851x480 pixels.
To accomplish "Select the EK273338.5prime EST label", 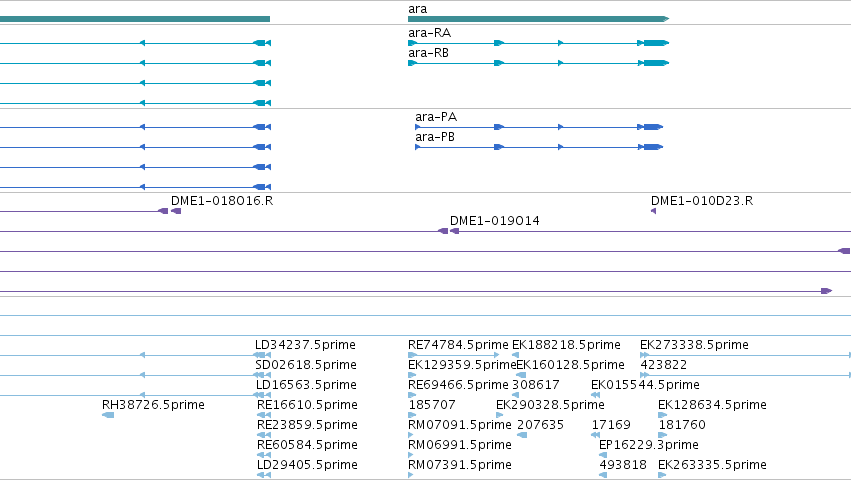I will (694, 345).
